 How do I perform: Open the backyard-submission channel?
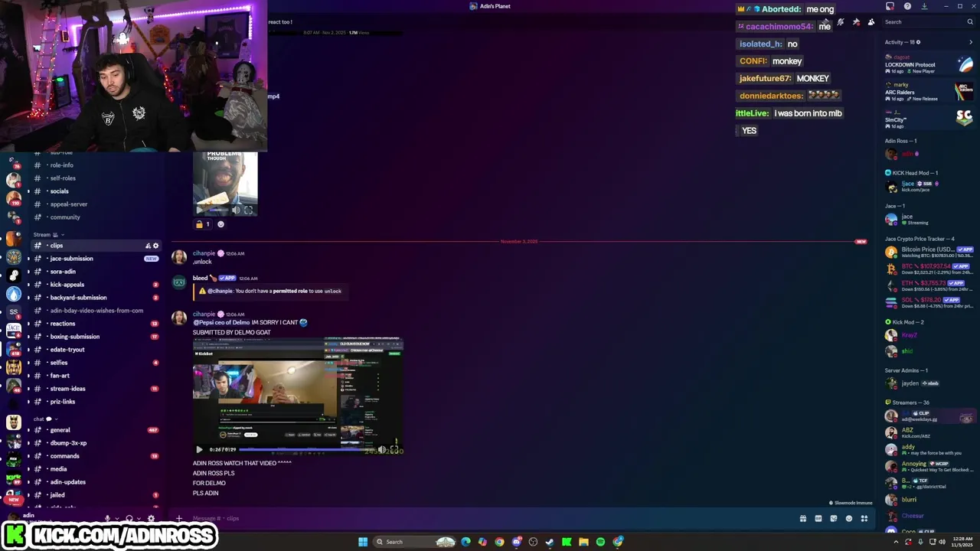click(95, 298)
